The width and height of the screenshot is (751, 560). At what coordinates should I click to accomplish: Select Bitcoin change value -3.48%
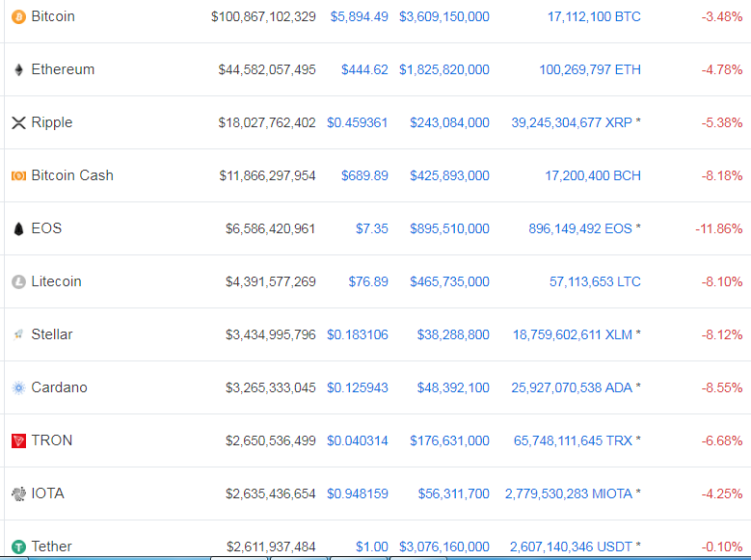pyautogui.click(x=722, y=16)
